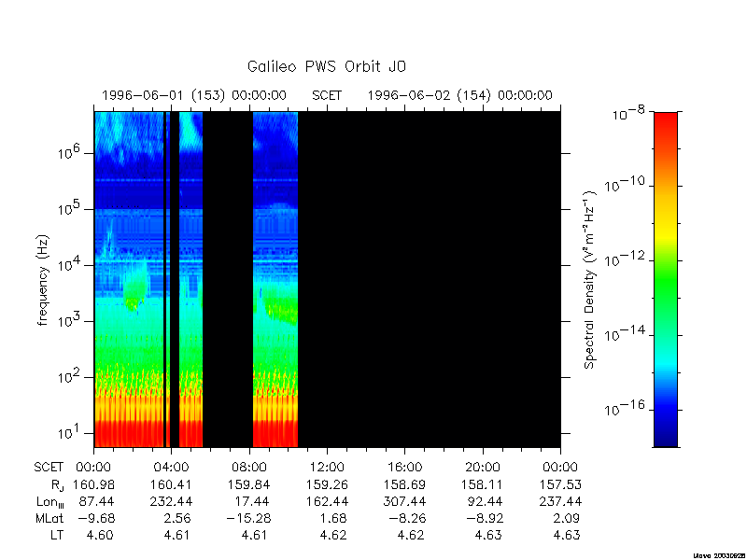Click the 10^-12 colorbar tick label
Viewport: 747px width, 560px height.
pyautogui.click(x=625, y=259)
